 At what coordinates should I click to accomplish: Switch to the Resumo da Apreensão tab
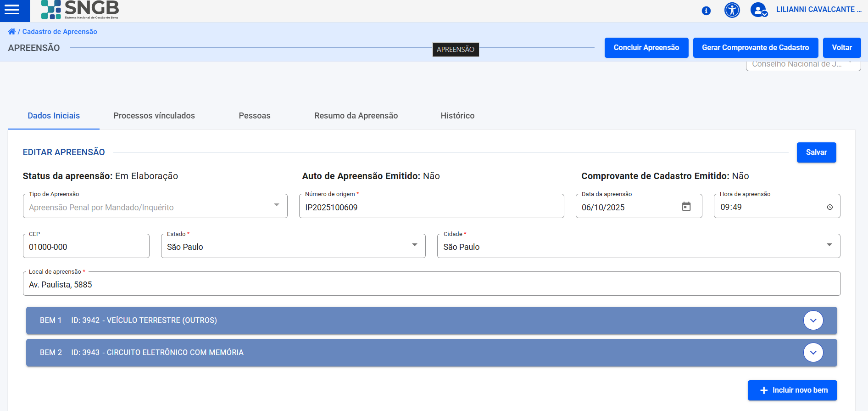point(356,116)
